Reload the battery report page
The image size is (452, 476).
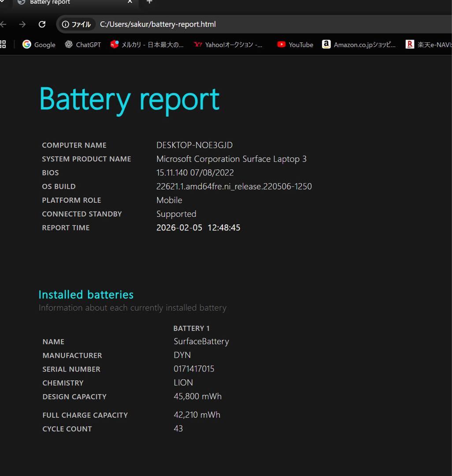click(42, 24)
